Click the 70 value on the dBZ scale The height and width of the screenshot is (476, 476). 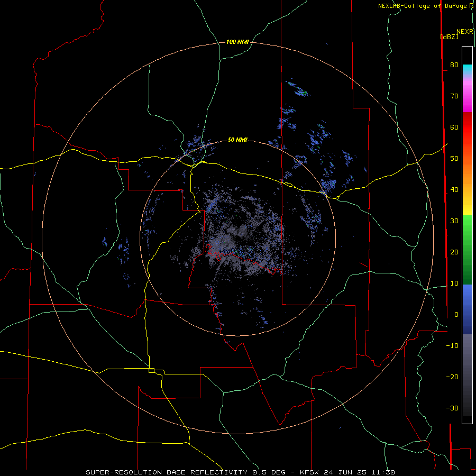tap(454, 96)
